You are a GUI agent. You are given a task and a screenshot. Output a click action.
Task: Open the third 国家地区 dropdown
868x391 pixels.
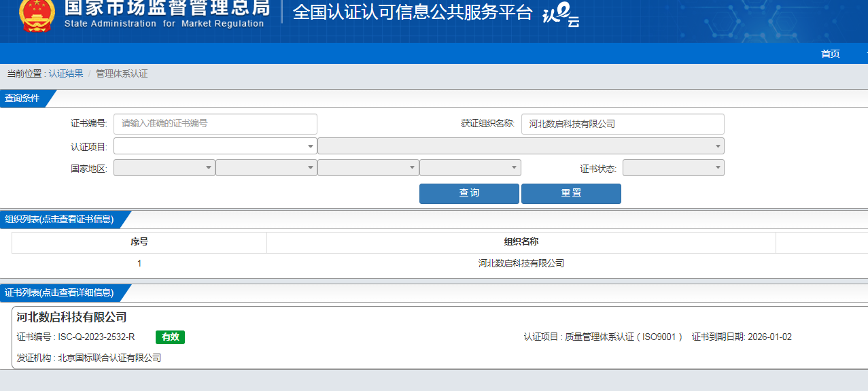[x=368, y=167]
